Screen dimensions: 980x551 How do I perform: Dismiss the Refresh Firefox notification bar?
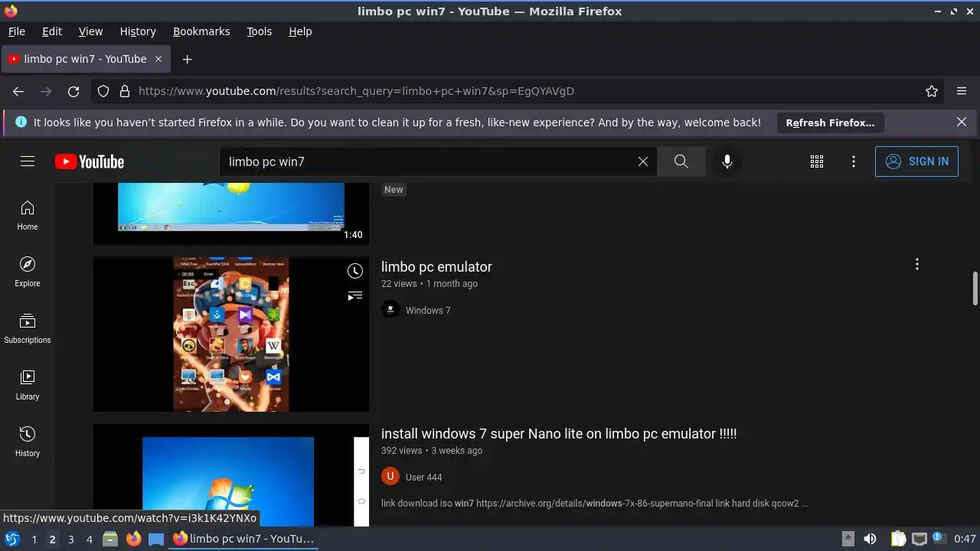(962, 122)
